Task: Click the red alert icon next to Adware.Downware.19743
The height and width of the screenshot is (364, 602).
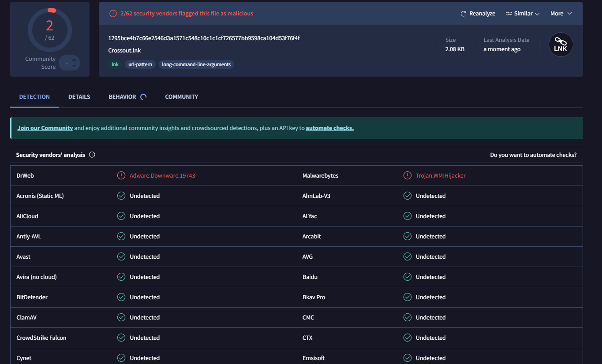Action: pos(121,175)
